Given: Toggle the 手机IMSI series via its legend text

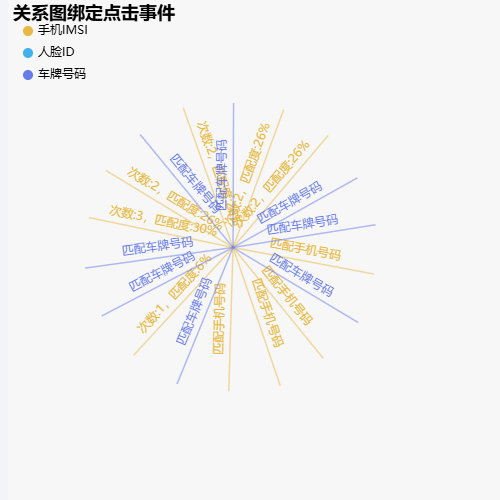Looking at the screenshot, I should 63,30.
